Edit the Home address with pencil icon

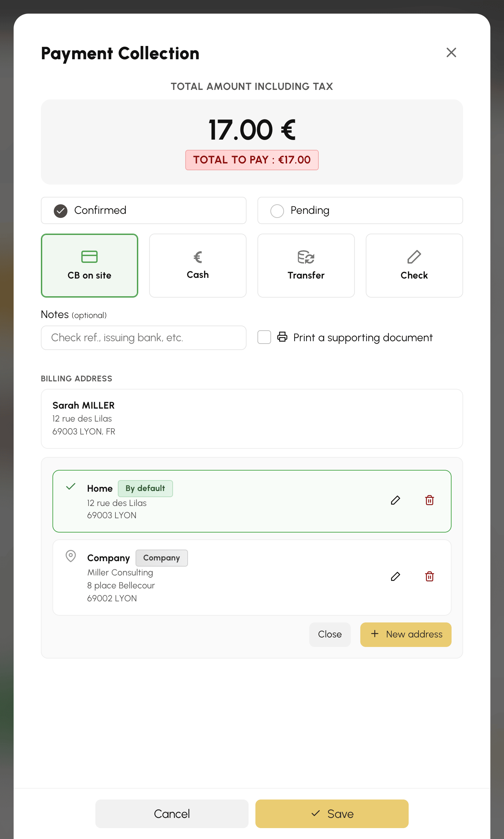pyautogui.click(x=395, y=500)
